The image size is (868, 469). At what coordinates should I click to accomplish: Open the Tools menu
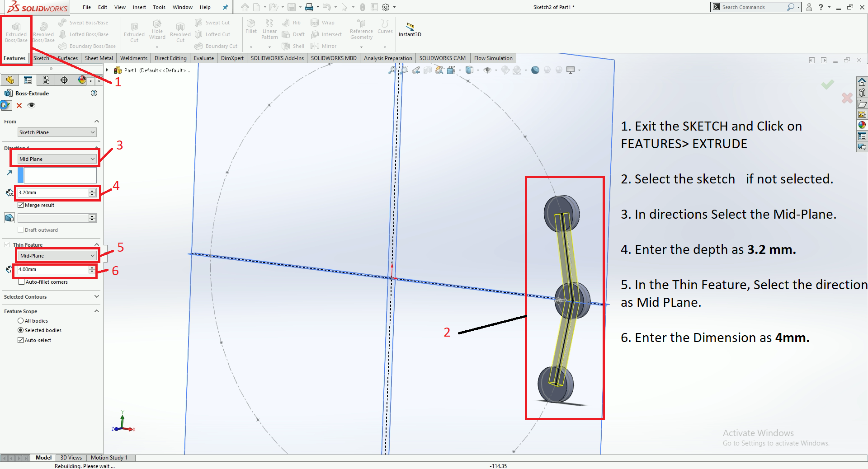tap(159, 7)
